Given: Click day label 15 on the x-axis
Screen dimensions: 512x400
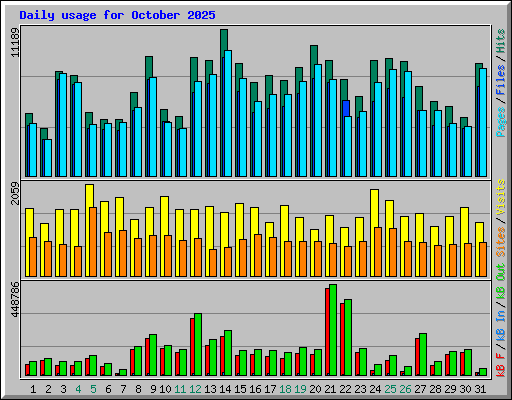Looking at the screenshot, I should (240, 389).
